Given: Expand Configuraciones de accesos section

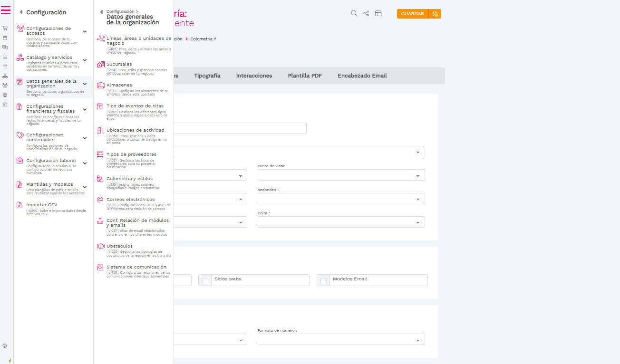Looking at the screenshot, I should (x=85, y=31).
